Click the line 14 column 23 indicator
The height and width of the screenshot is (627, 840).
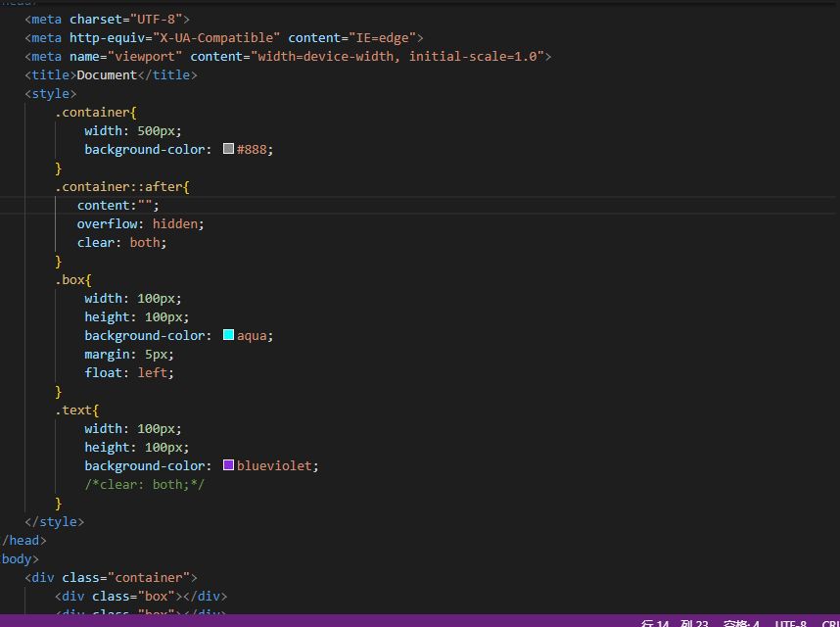[675, 624]
